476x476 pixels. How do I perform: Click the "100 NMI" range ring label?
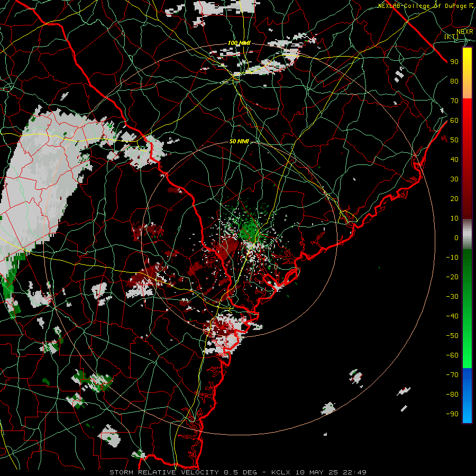point(239,43)
